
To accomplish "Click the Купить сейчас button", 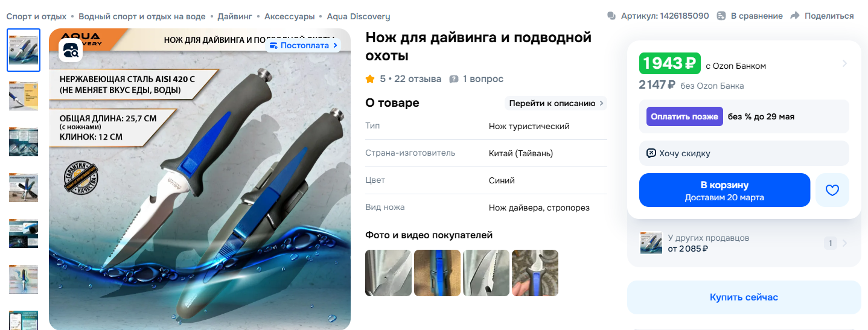I will coord(744,297).
